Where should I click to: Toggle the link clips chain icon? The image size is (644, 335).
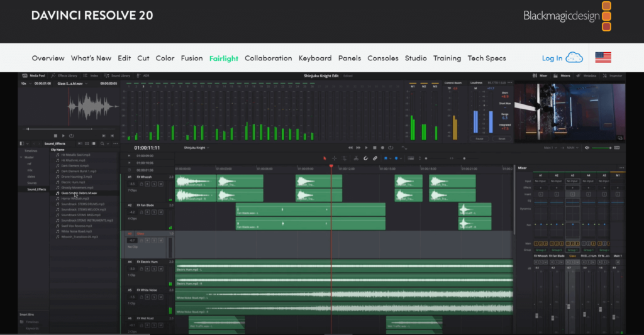(x=375, y=158)
